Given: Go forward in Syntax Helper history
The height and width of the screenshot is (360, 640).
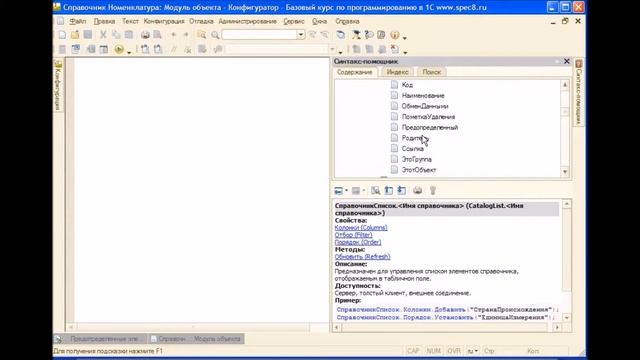Looking at the screenshot, I should (x=356, y=191).
